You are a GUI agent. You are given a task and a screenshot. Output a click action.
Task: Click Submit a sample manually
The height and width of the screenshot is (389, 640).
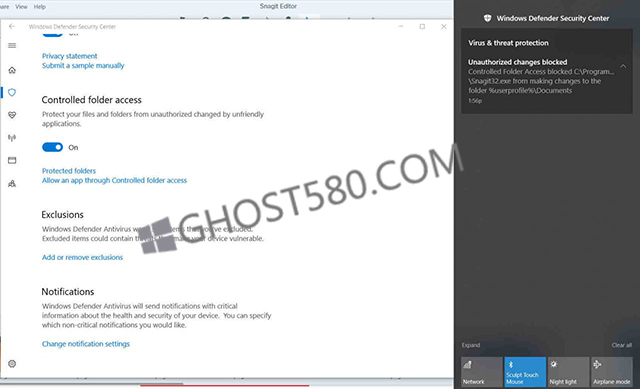[x=83, y=66]
